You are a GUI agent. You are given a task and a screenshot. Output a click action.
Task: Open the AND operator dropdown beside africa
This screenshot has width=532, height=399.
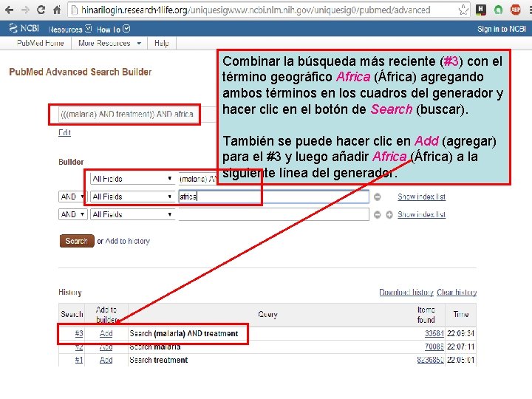click(x=73, y=197)
